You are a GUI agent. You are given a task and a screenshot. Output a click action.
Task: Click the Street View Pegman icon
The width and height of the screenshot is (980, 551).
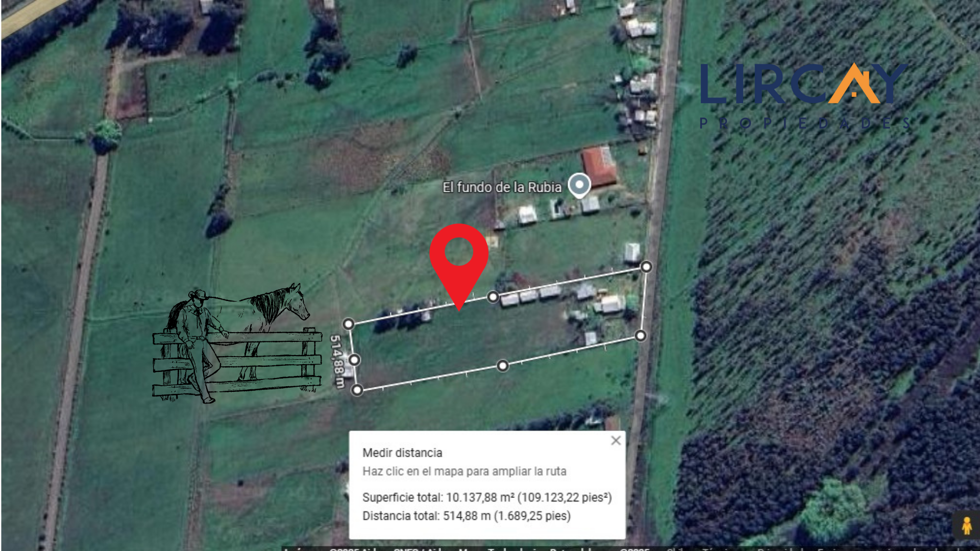click(966, 525)
